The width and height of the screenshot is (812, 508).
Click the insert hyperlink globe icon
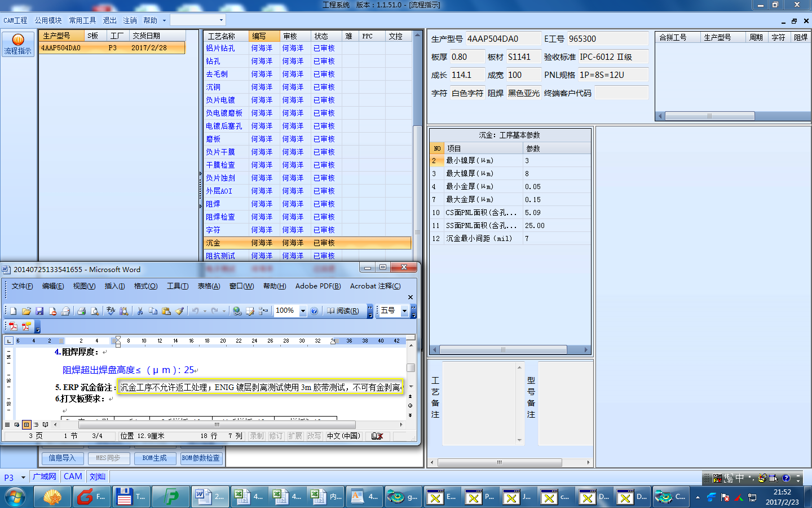[x=237, y=311]
